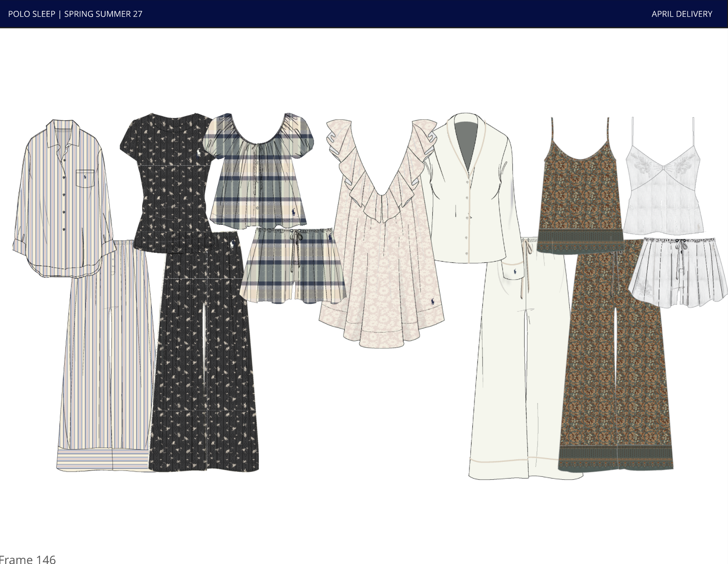Screen dimensions: 728x564
Task: Select the plaid puff-sleeve top
Action: point(258,171)
